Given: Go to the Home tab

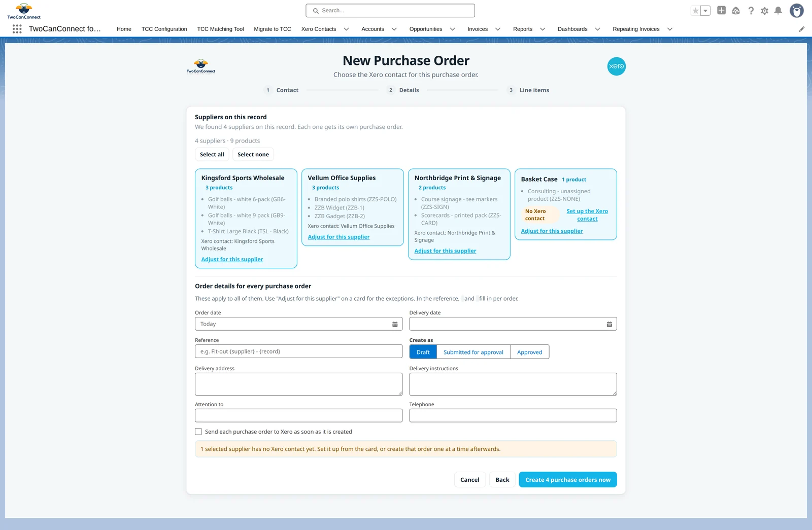Looking at the screenshot, I should coord(124,29).
